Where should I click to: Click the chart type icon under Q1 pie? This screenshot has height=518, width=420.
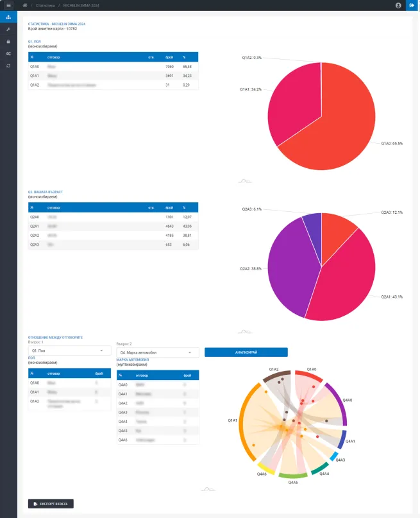tap(245, 181)
